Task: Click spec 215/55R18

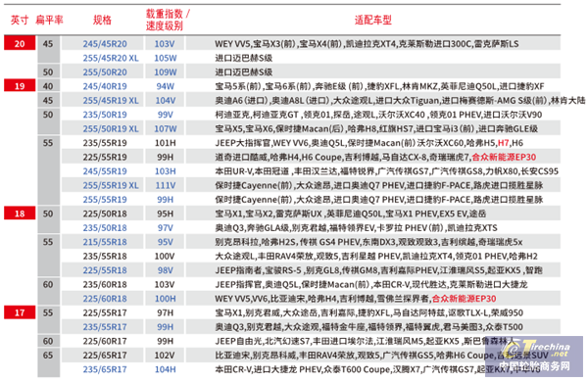Action: (105, 242)
